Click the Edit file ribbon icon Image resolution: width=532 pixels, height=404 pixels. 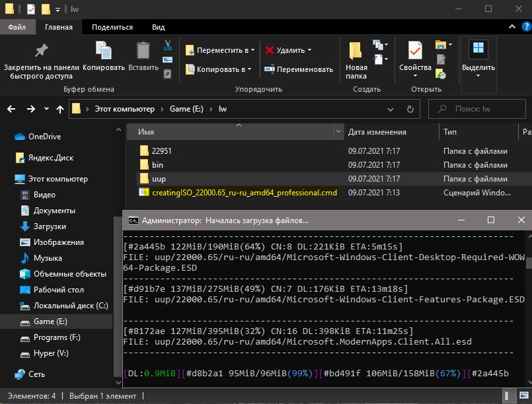[441, 59]
